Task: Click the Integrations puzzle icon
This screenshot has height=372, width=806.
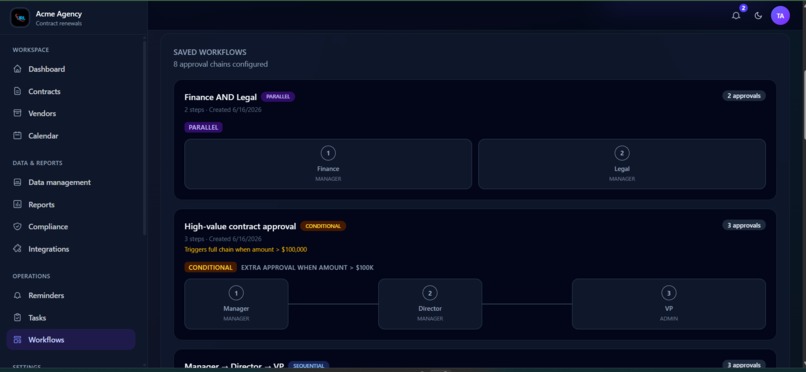Action: (17, 249)
